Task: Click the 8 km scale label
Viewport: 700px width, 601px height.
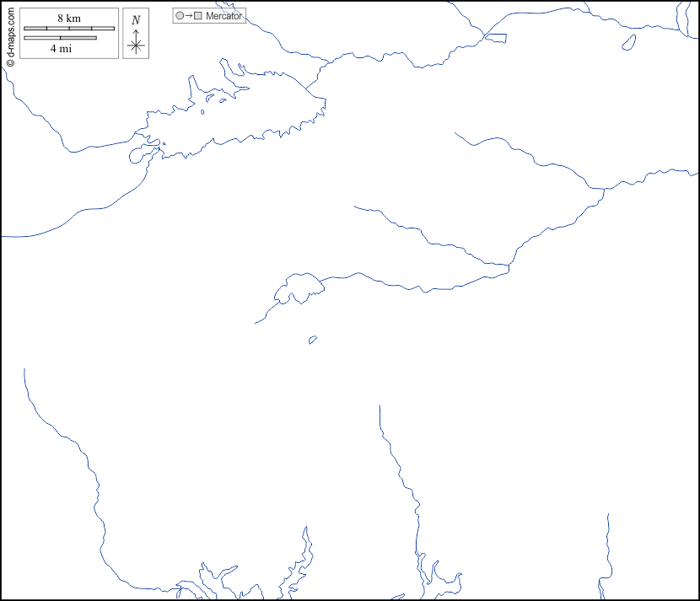Action: pyautogui.click(x=69, y=19)
